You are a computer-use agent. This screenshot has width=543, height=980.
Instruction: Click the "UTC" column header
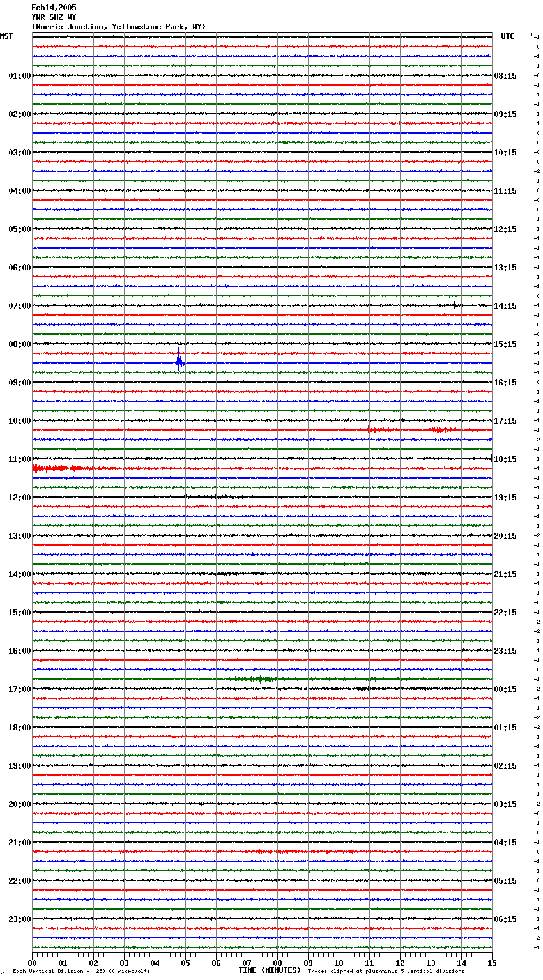point(508,36)
